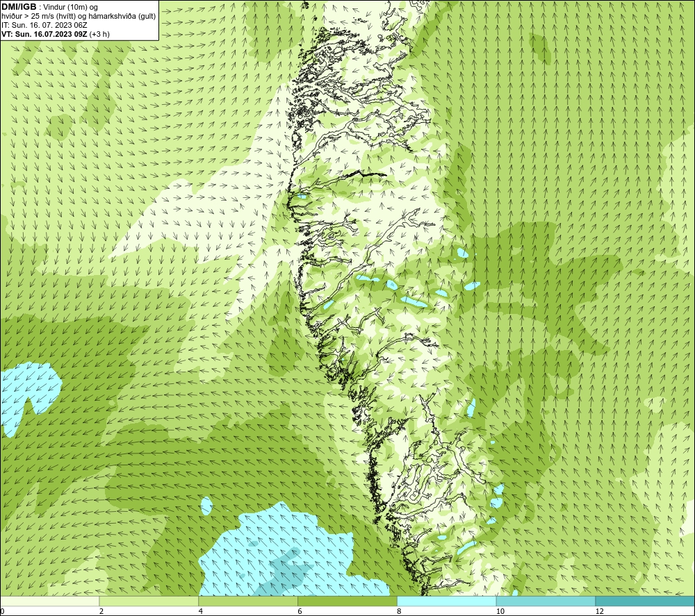Viewport: 695px width, 616px height.
Task: Click the 8-10 m/s light cyan legend band
Action: [x=446, y=601]
